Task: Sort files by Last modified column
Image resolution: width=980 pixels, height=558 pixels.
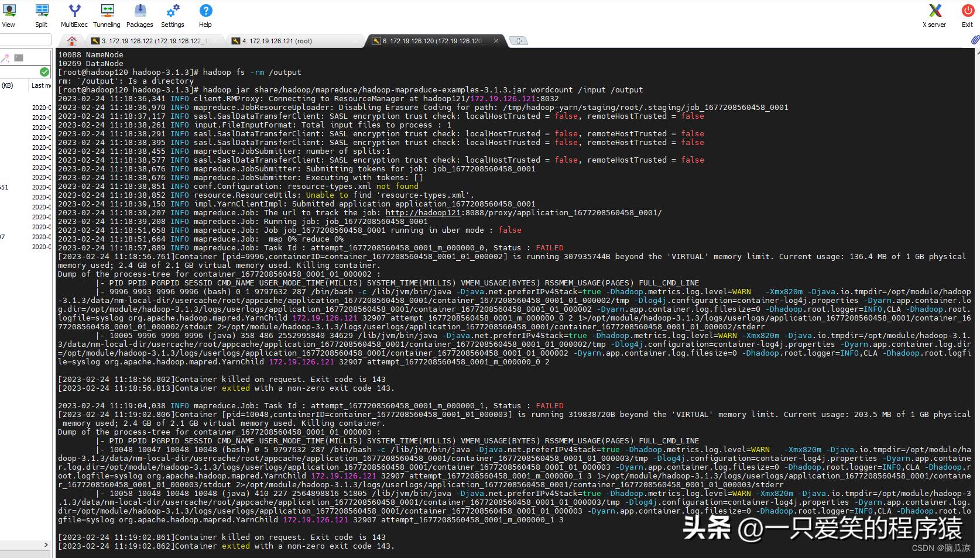Action: (x=41, y=85)
